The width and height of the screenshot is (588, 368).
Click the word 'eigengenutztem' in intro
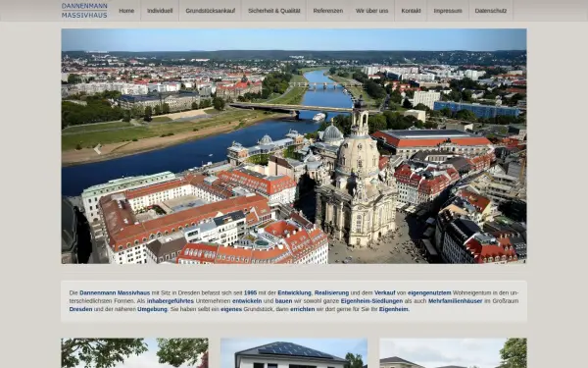coord(429,292)
